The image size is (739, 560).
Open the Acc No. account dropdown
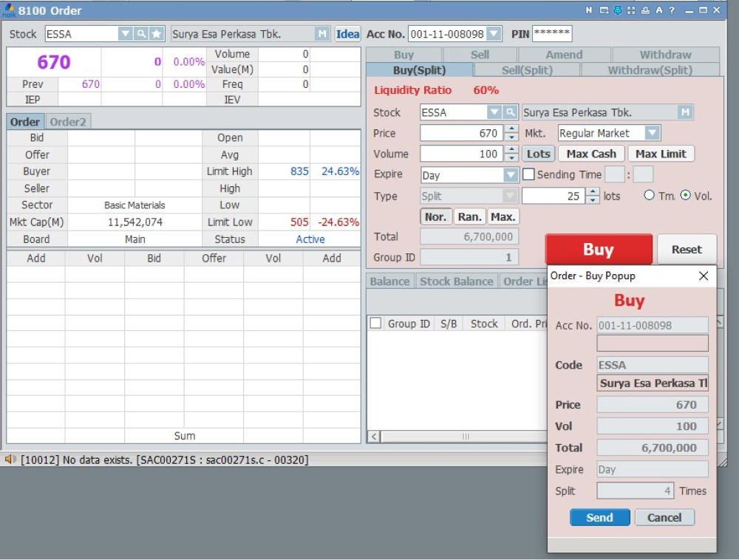[494, 34]
